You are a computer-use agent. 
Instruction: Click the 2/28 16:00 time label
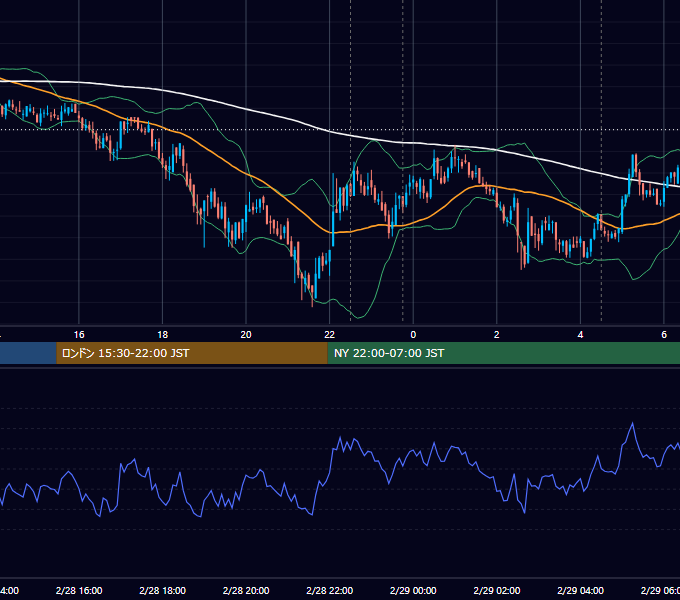79,590
